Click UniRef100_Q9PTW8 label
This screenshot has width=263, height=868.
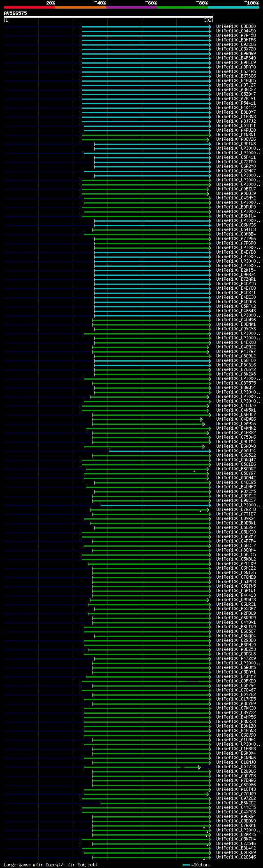pyautogui.click(x=236, y=144)
